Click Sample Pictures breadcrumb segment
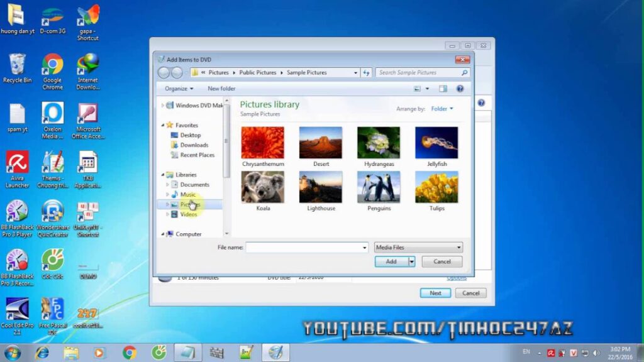 (x=307, y=73)
